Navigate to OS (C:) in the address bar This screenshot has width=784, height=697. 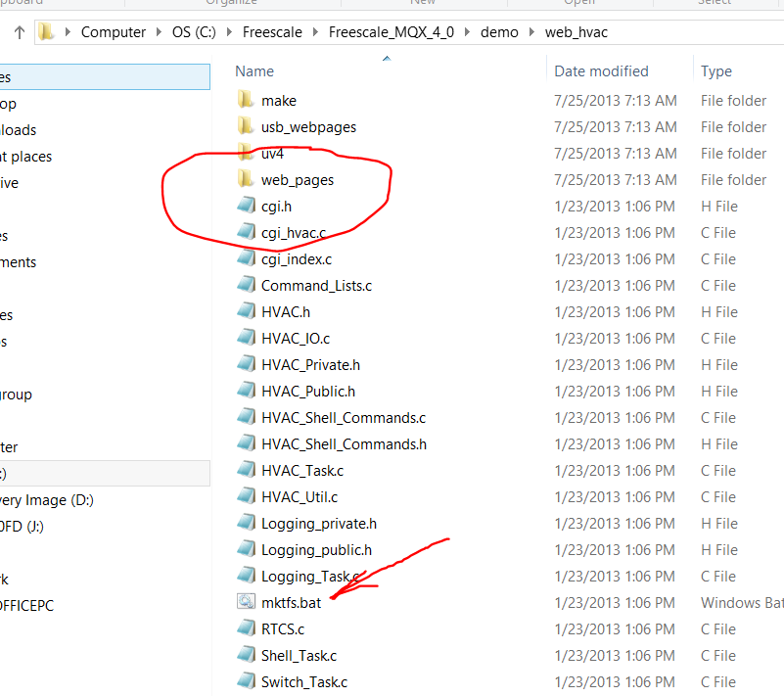(194, 32)
